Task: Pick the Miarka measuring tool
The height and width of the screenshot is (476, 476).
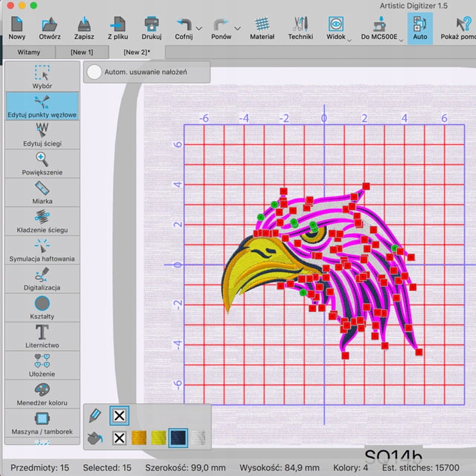Action: tap(42, 192)
